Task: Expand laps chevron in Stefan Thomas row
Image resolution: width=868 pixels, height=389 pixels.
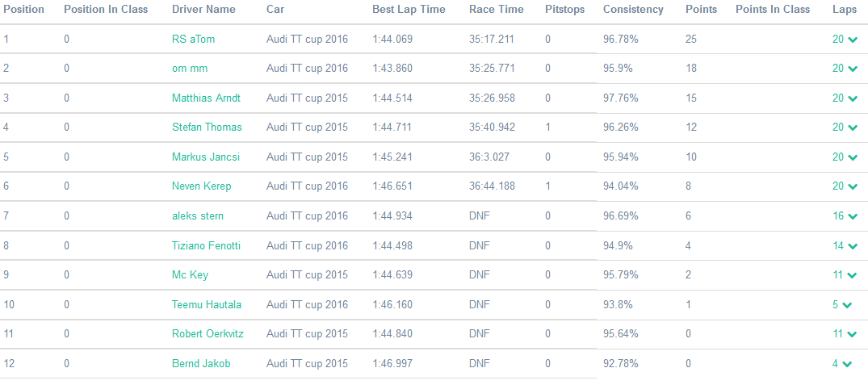Action: pyautogui.click(x=853, y=128)
